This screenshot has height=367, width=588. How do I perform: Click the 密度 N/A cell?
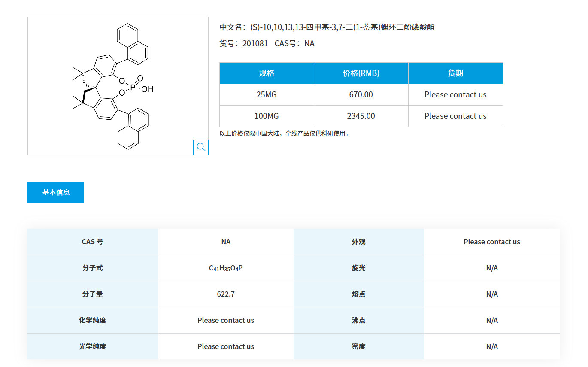pos(492,346)
